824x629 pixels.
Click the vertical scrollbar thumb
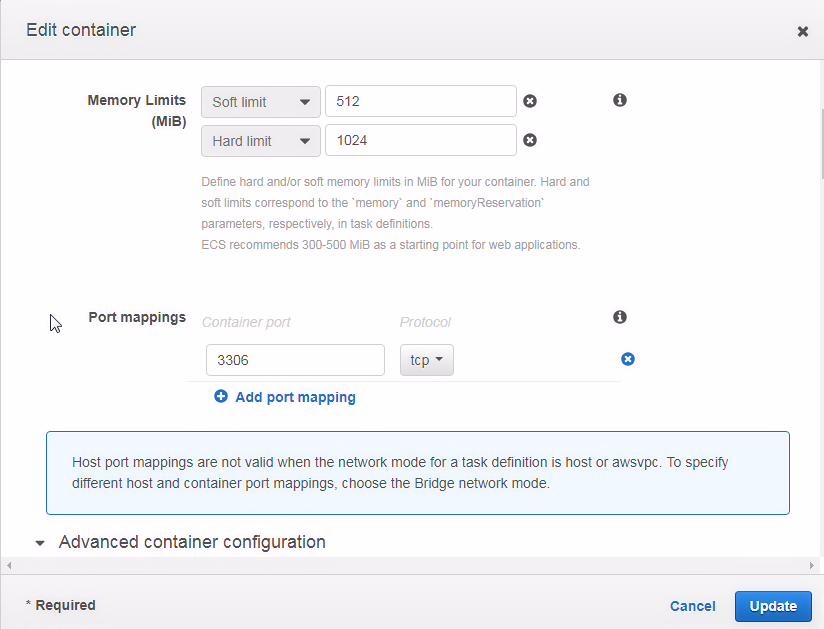[x=822, y=145]
